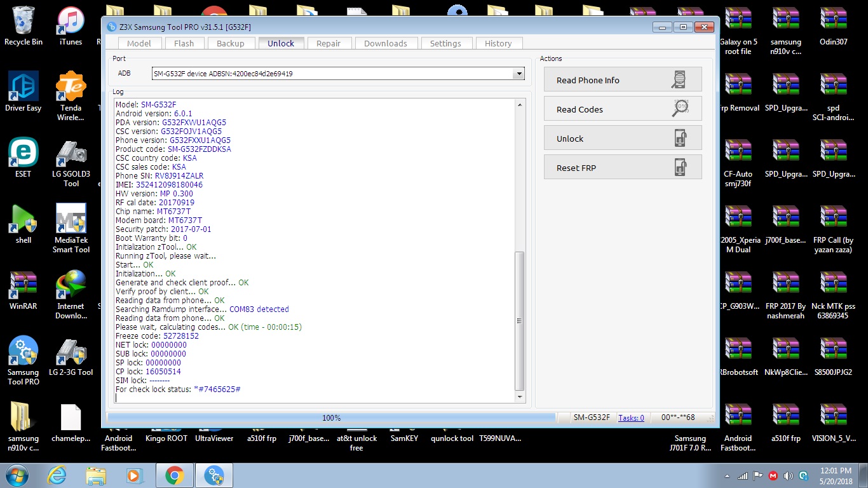This screenshot has height=488, width=868.
Task: Open Internet Explorer from the taskbar
Action: 57,475
